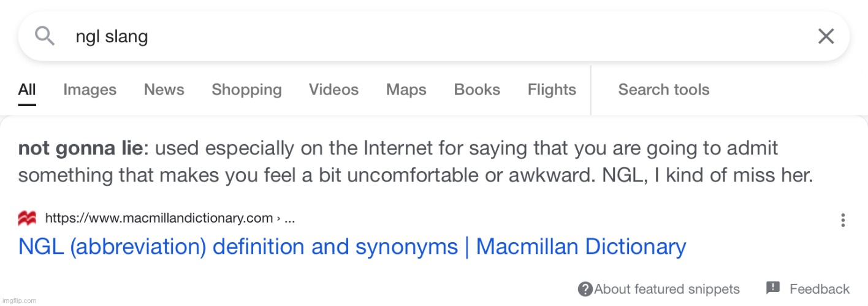Click the Feedback exclamation icon
868x306 pixels.
(x=773, y=288)
